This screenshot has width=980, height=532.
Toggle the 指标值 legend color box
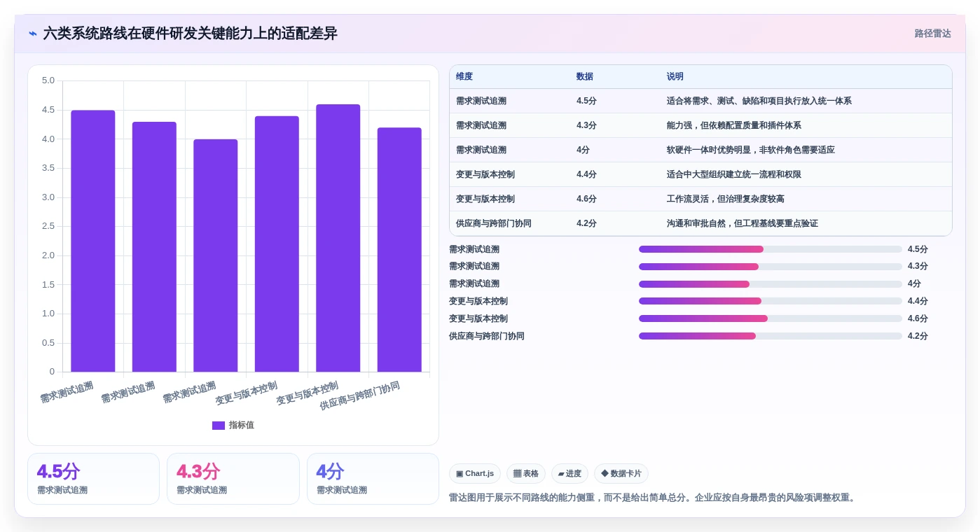(219, 425)
